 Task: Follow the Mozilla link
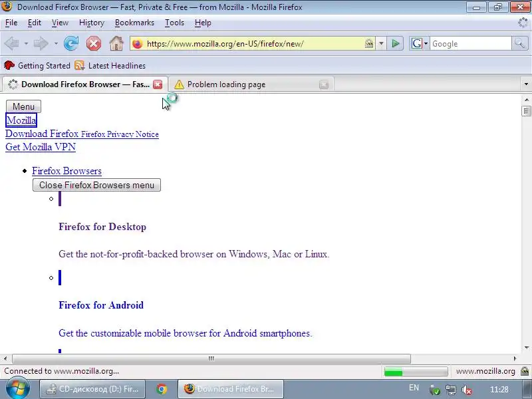tap(21, 120)
